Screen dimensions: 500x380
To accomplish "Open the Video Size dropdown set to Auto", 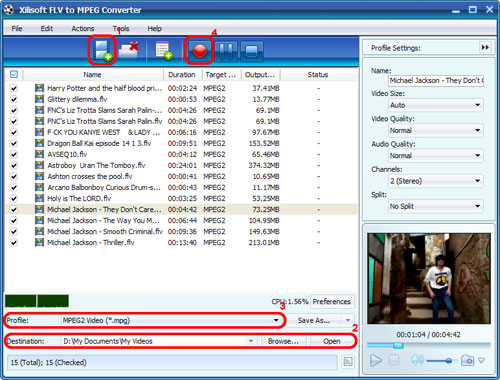I will coord(436,105).
